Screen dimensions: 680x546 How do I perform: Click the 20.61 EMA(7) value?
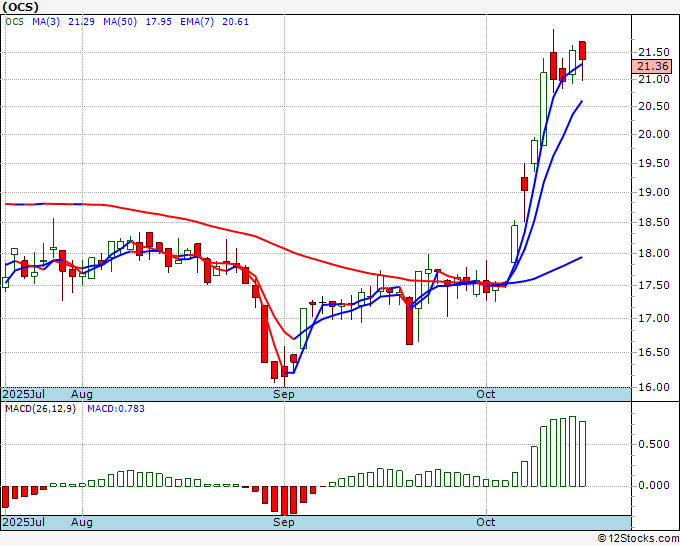pyautogui.click(x=235, y=22)
